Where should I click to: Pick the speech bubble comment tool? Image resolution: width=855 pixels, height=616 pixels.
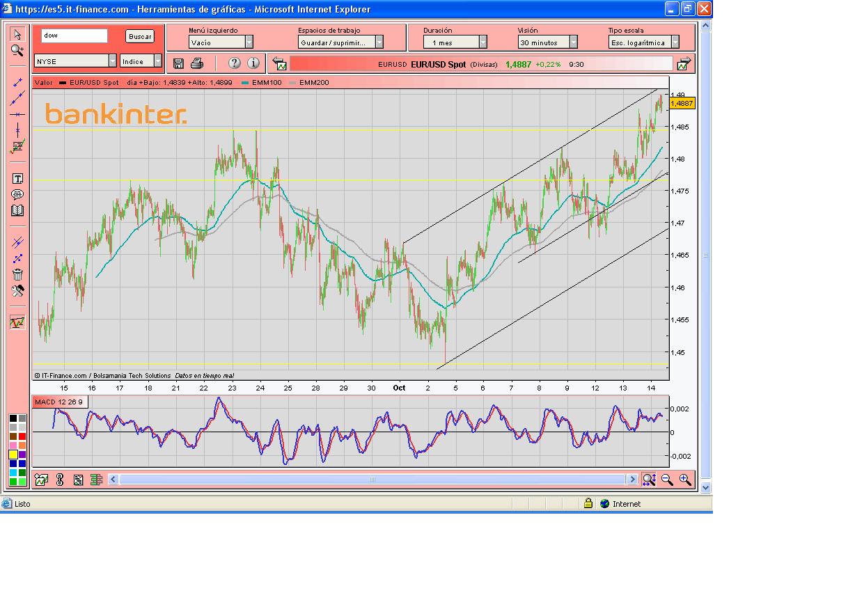[18, 194]
